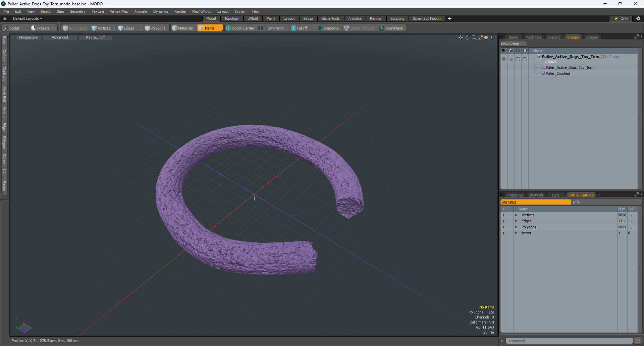Toggle Snapping on or off

coord(328,28)
